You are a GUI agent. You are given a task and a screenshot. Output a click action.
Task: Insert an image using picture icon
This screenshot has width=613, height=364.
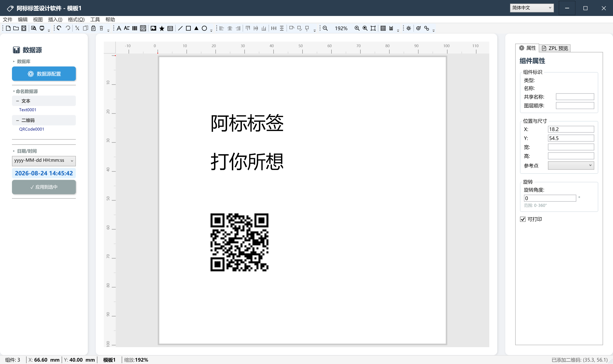(x=153, y=28)
